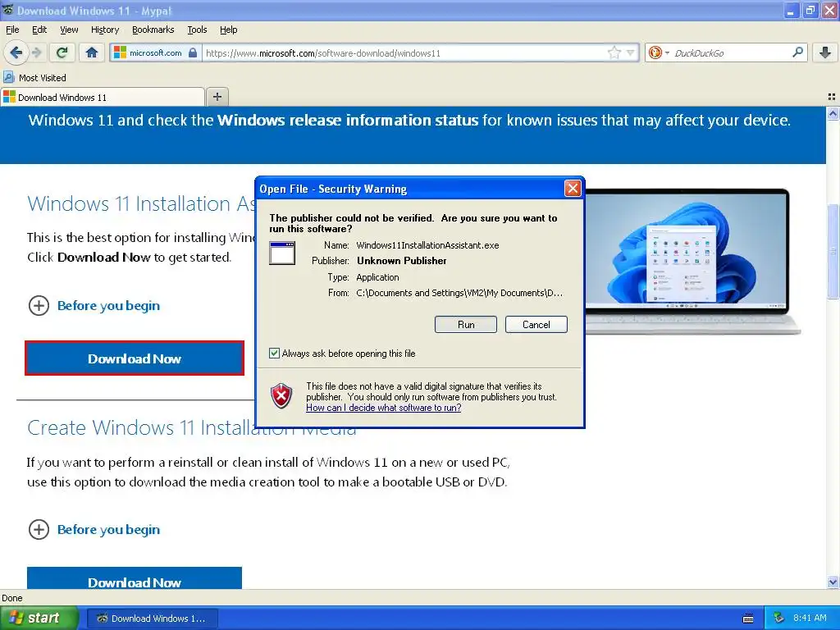Open the URL history dropdown arrow
840x630 pixels.
click(631, 52)
